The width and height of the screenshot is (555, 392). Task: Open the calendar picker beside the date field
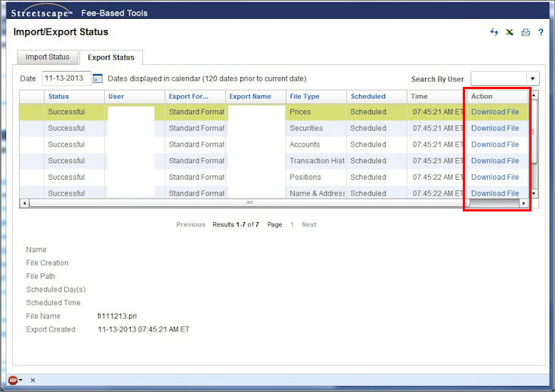97,79
